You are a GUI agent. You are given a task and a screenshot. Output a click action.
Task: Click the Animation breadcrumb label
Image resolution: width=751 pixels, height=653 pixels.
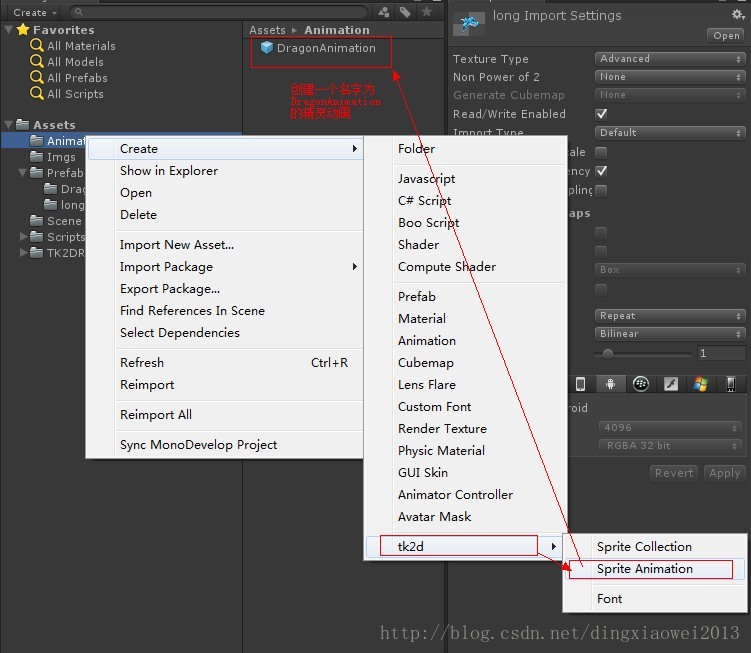click(x=337, y=30)
